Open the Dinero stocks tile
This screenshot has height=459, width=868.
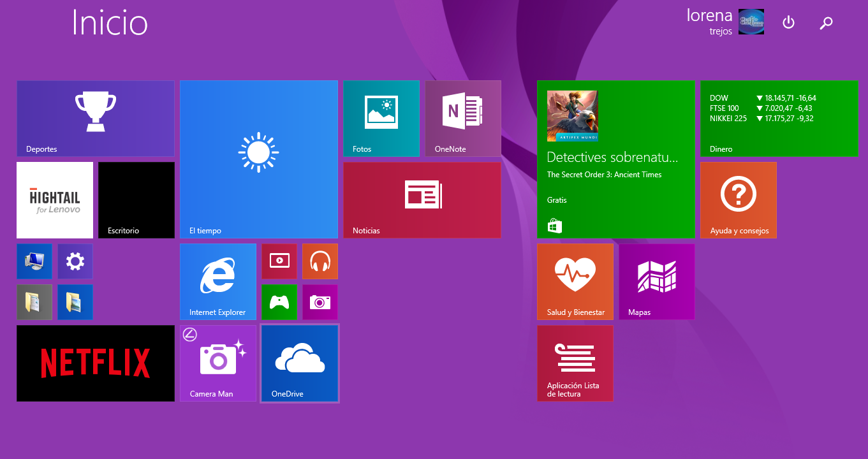tap(779, 119)
